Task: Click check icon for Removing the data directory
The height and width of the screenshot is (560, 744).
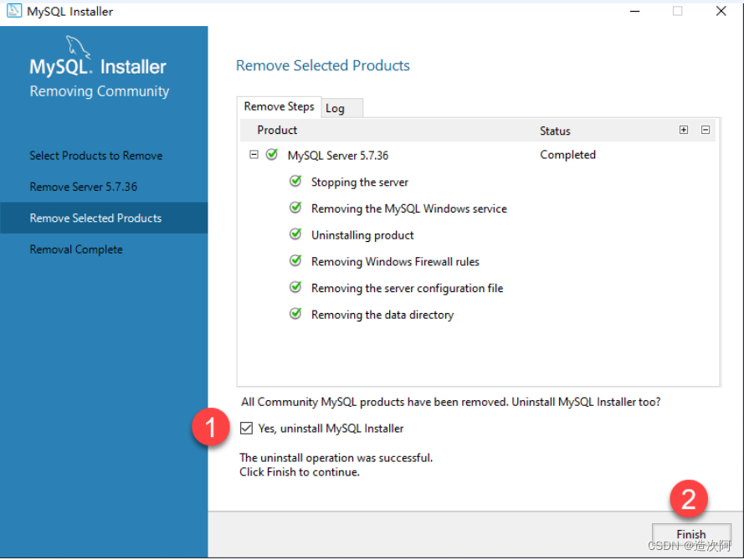Action: 295,314
